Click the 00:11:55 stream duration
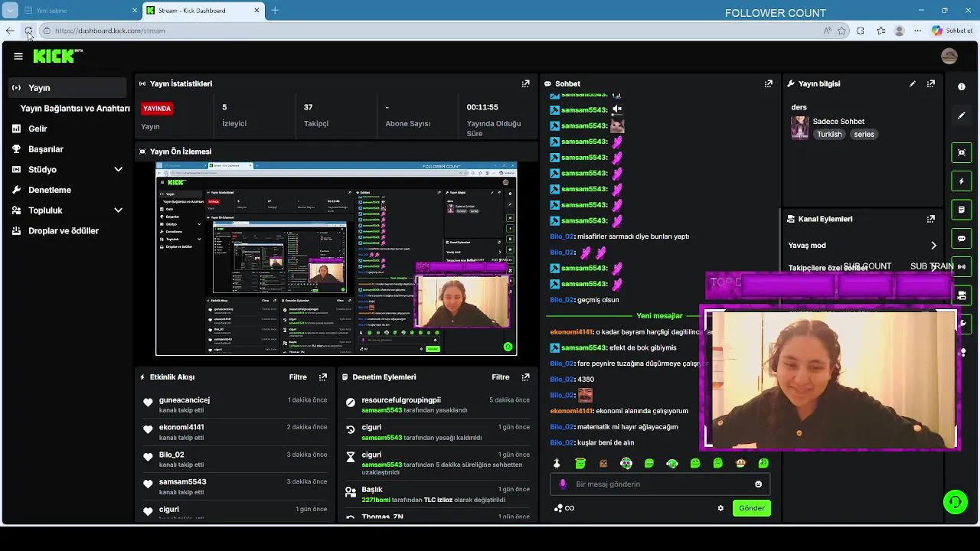The image size is (980, 551). [x=482, y=108]
